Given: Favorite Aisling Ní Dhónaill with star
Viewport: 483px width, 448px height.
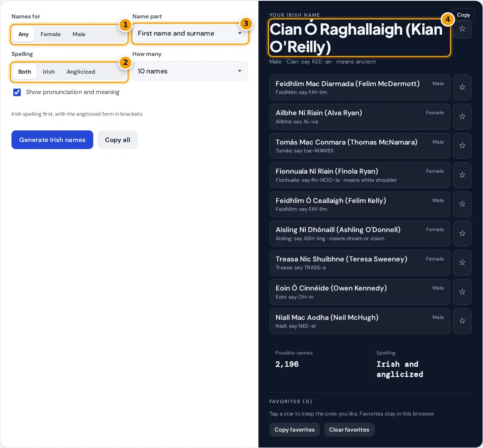Looking at the screenshot, I should click(x=462, y=233).
